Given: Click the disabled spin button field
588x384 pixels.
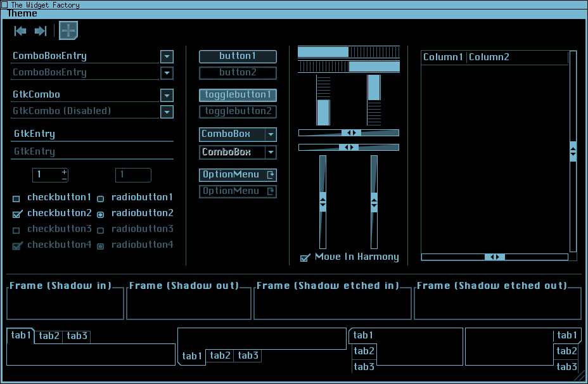Looking at the screenshot, I should (x=133, y=175).
